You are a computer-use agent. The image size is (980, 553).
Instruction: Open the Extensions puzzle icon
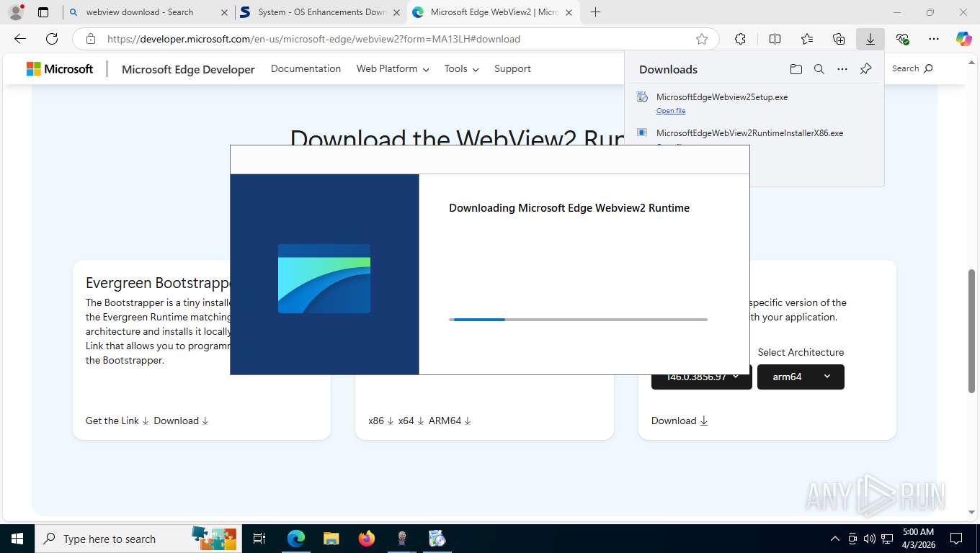[740, 39]
